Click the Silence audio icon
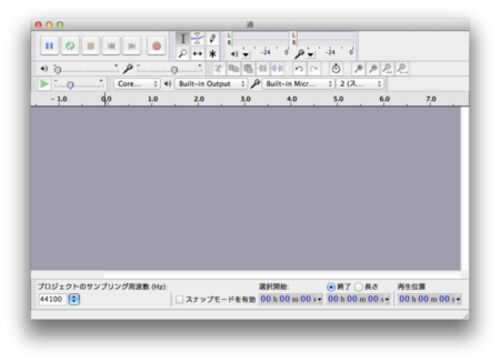This screenshot has height=362, width=500. pyautogui.click(x=277, y=69)
